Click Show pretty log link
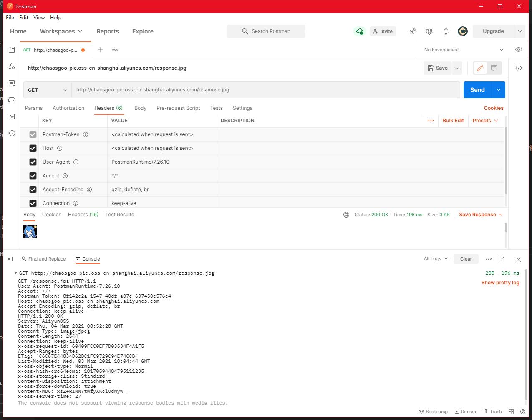This screenshot has height=420, width=532. pyautogui.click(x=500, y=283)
